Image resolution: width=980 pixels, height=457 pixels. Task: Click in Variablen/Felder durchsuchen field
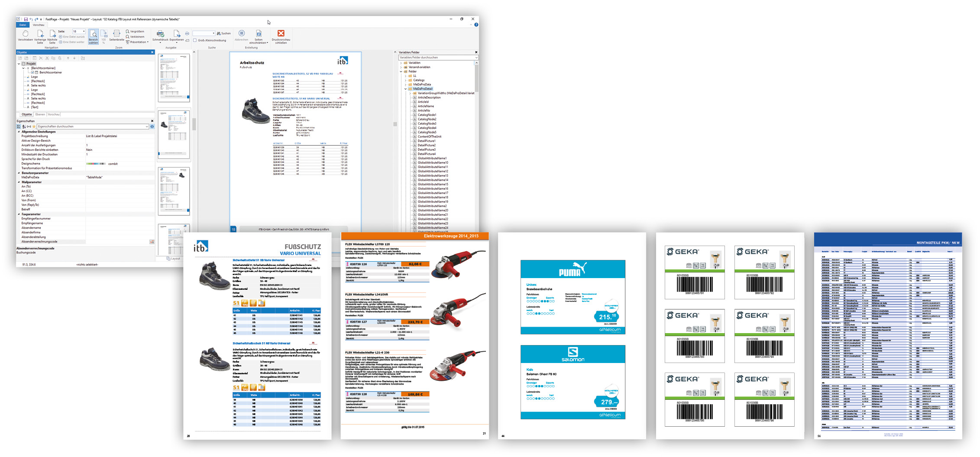(x=438, y=58)
